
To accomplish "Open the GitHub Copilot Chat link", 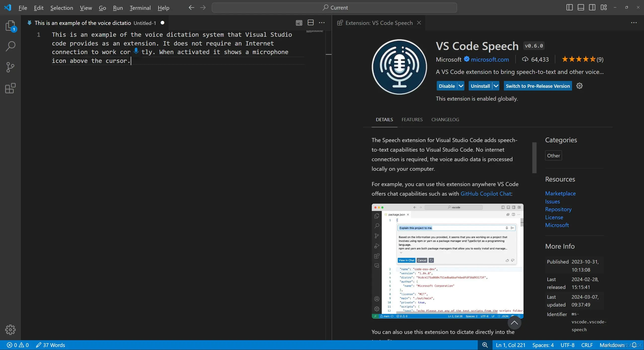I will point(486,194).
